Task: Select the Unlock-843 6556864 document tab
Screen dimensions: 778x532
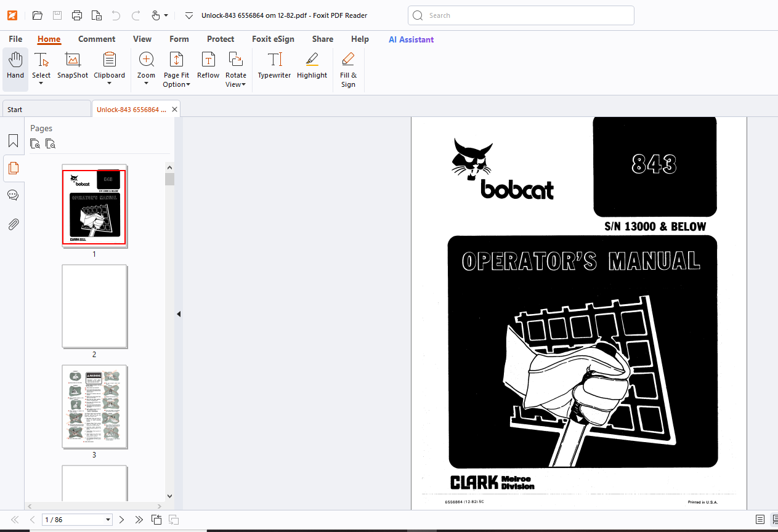Action: 131,109
